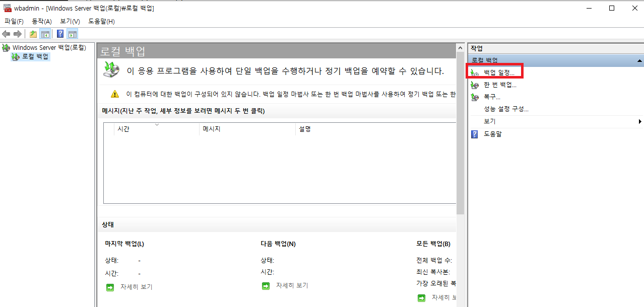The width and height of the screenshot is (644, 307).
Task: Sort by the 메시지 column header
Action: pyautogui.click(x=247, y=129)
